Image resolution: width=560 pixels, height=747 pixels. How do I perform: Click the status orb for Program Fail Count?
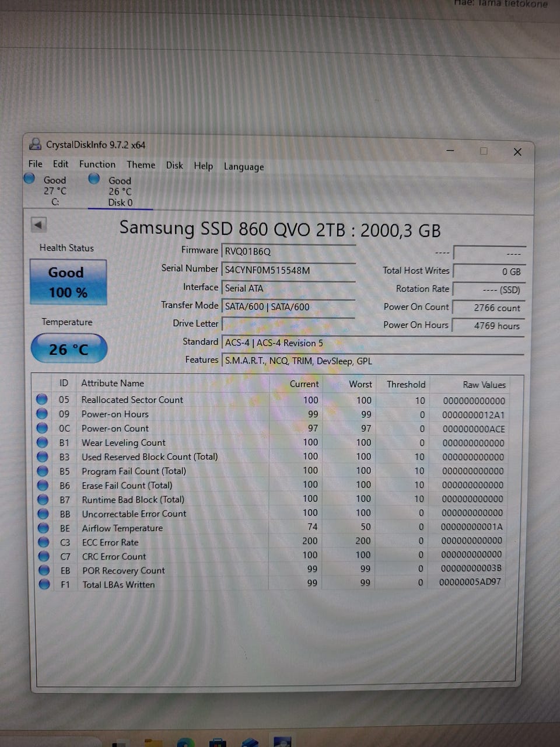[43, 471]
